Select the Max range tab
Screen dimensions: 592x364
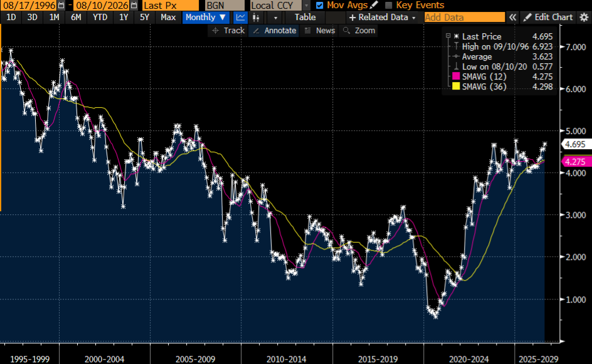tap(168, 18)
